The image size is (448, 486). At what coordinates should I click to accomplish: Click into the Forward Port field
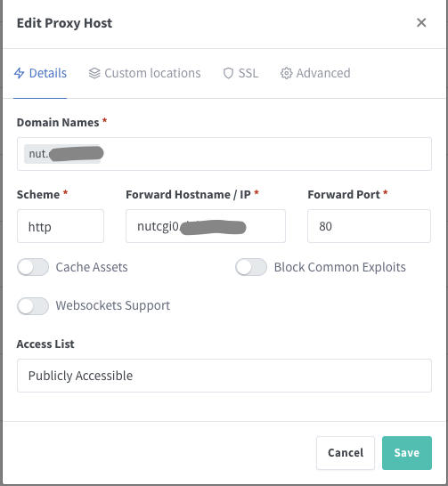click(369, 226)
